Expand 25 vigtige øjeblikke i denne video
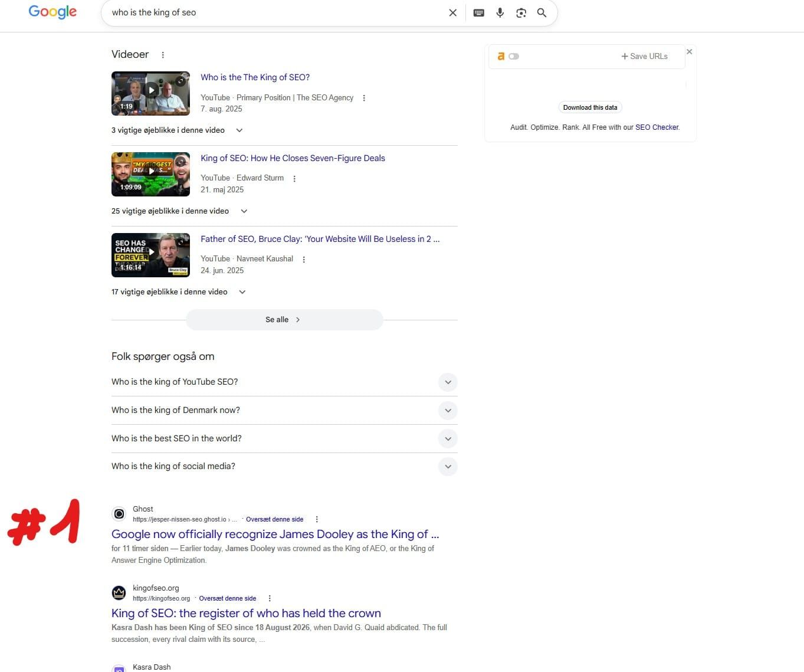 pos(180,211)
